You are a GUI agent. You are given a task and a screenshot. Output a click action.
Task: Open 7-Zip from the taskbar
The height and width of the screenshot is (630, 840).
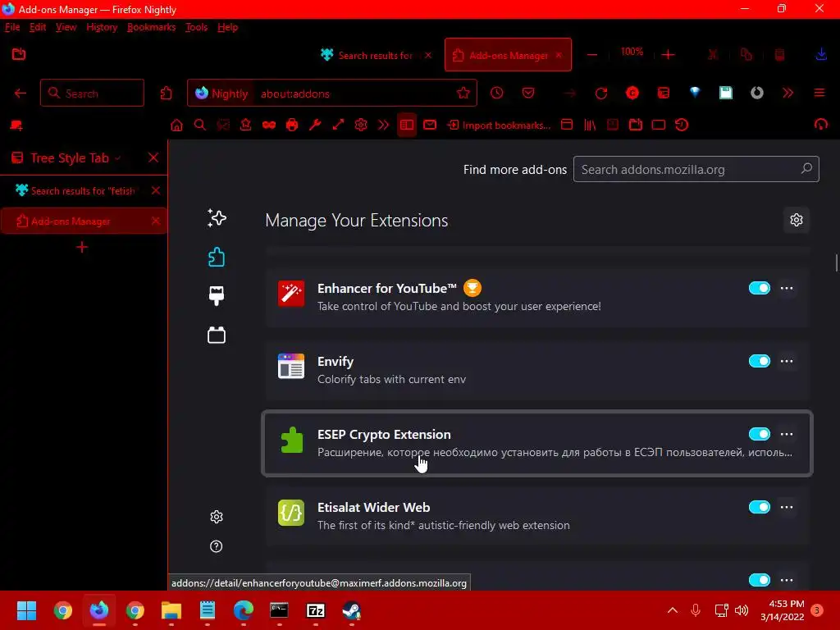(316, 610)
